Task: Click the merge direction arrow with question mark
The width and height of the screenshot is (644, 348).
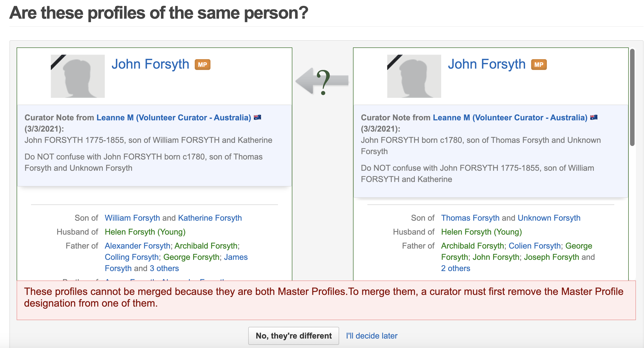Action: (322, 81)
